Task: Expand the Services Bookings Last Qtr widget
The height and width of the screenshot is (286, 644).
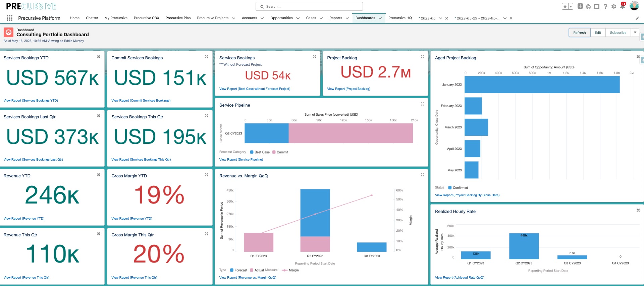Action: (x=99, y=116)
